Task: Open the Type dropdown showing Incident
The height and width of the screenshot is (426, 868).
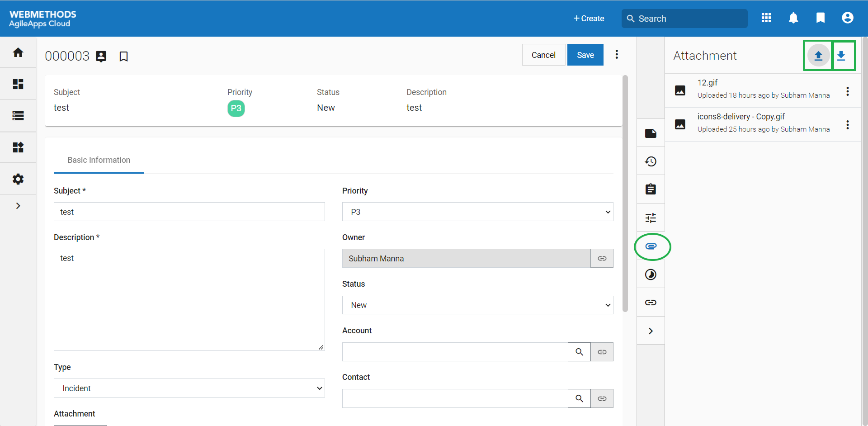Action: 189,388
